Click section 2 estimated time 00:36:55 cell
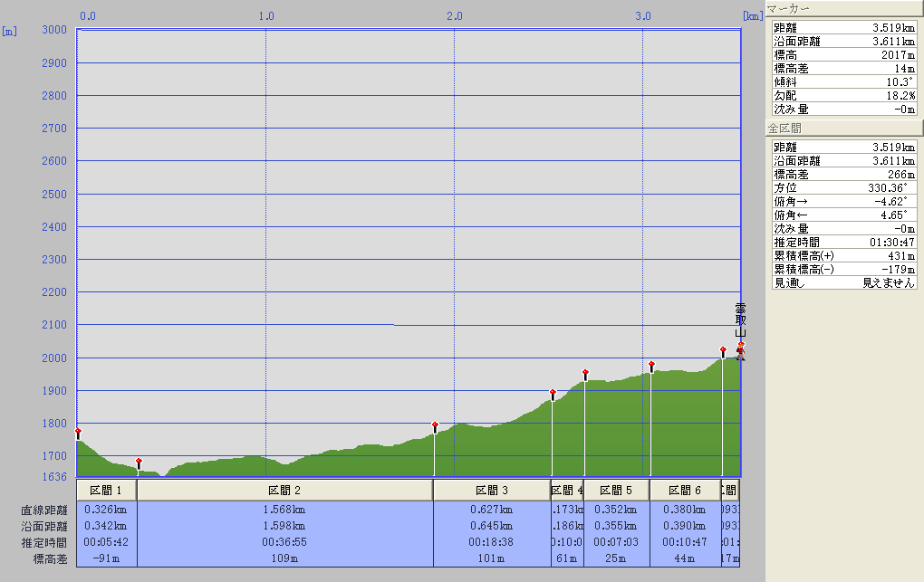Screen dimensions: 924x582 (x=284, y=541)
